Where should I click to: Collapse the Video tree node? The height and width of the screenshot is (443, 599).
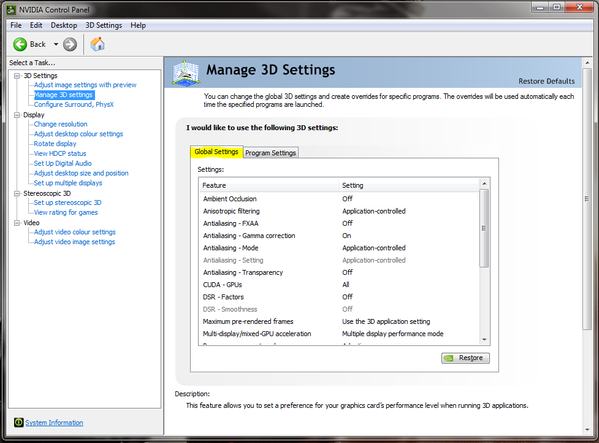tap(17, 223)
